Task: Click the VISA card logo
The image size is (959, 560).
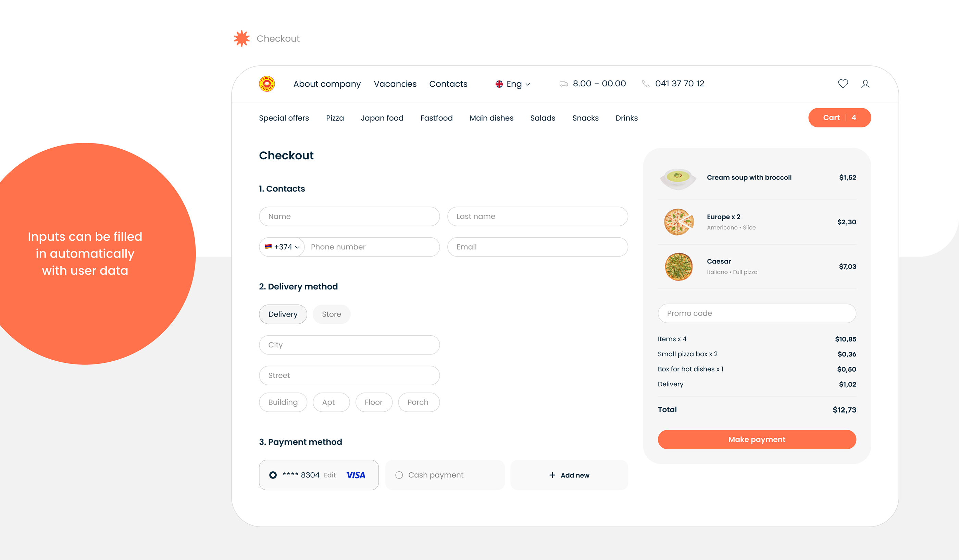Action: (x=356, y=475)
